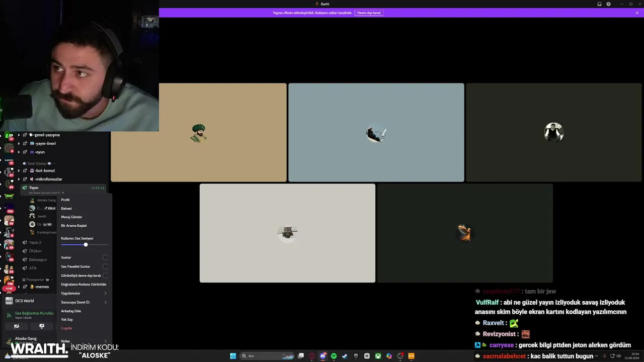Click the YENİ new-servers pill in server list

pos(9,289)
